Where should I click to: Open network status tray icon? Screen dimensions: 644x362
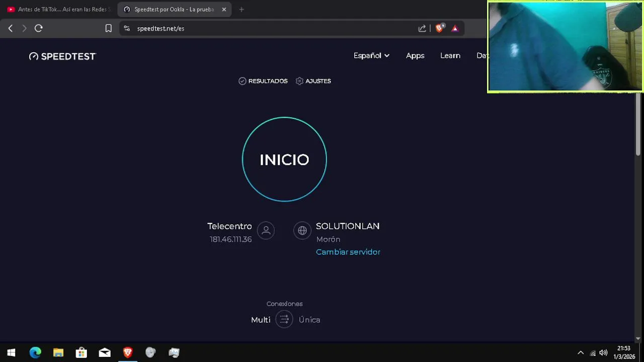(x=593, y=353)
